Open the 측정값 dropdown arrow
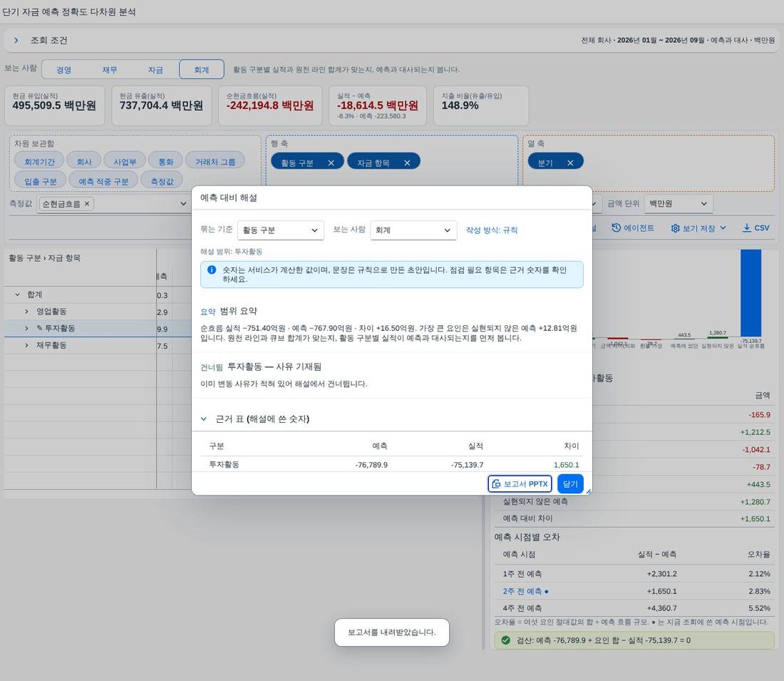Viewport: 784px width, 681px height. (183, 204)
